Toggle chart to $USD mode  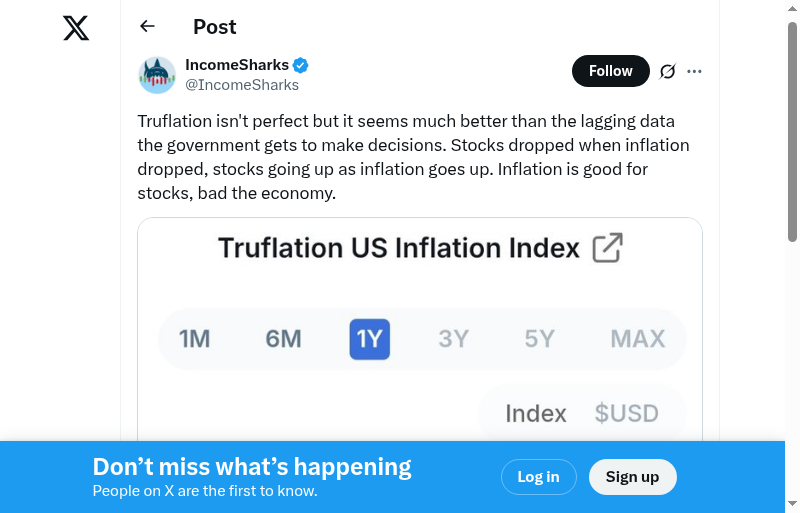626,413
